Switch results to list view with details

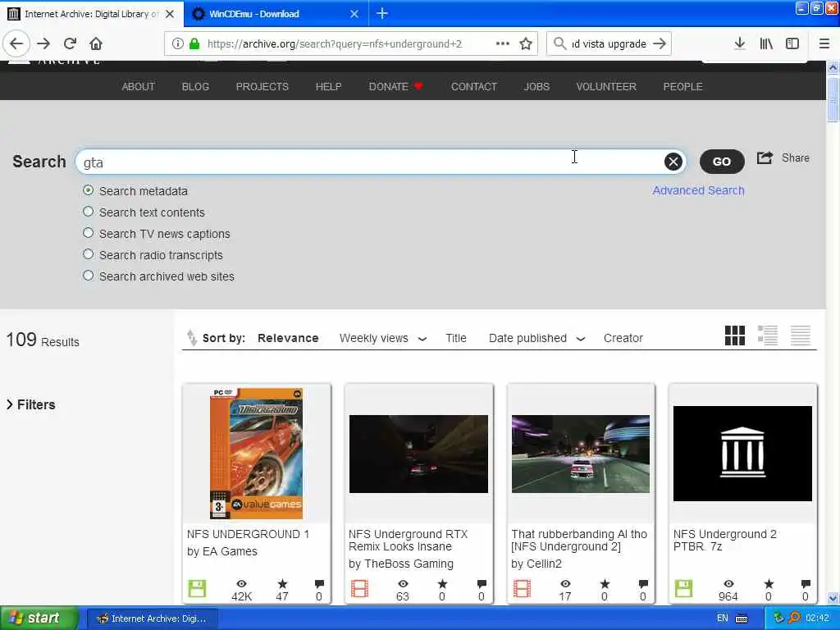767,336
